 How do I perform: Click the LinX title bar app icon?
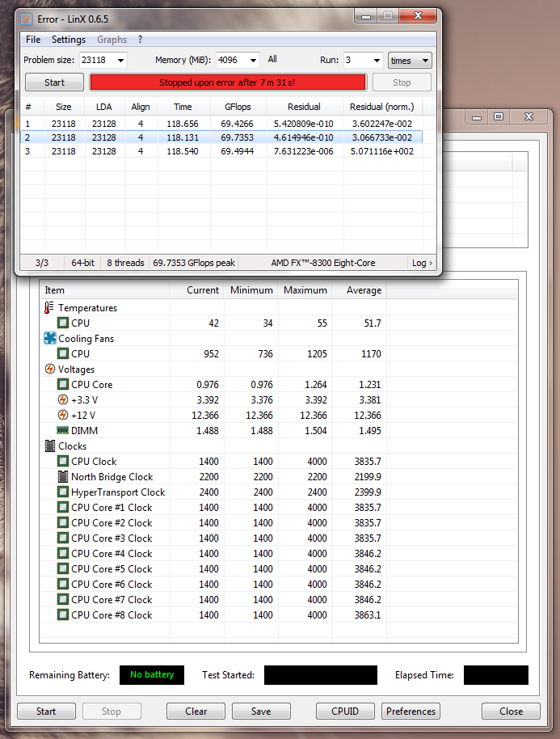(x=27, y=19)
